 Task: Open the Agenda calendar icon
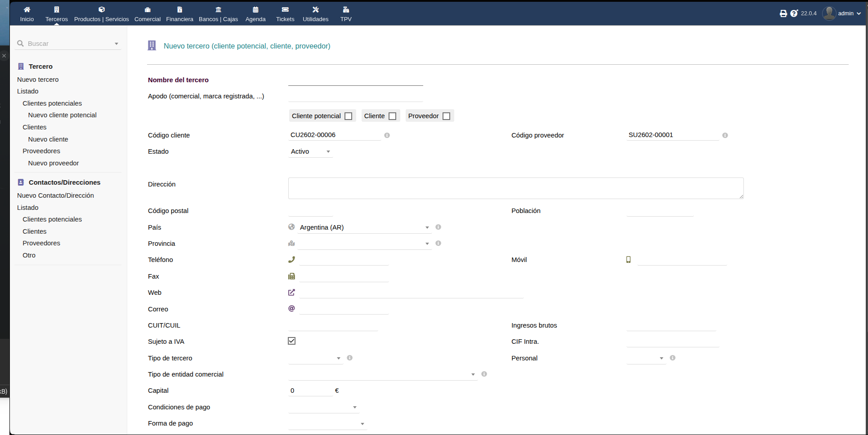coord(255,9)
